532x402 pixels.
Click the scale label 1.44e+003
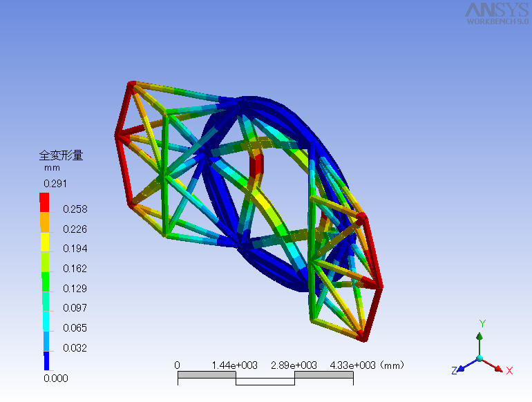pos(234,365)
